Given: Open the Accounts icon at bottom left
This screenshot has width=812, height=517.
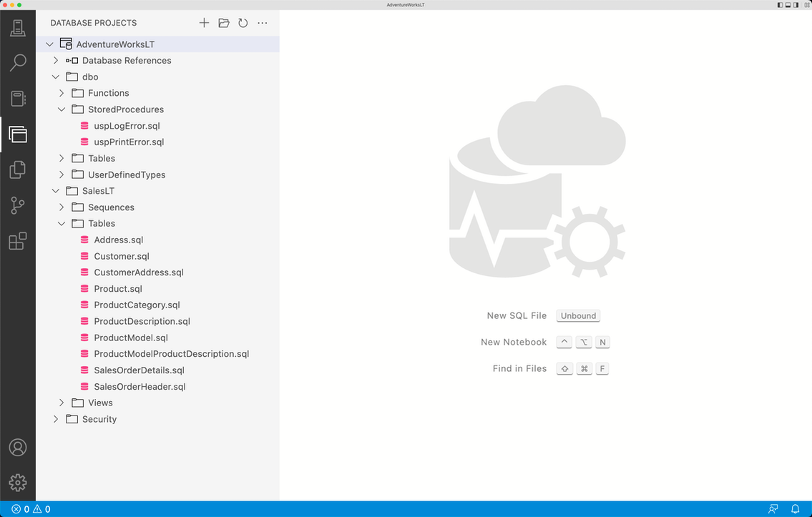Looking at the screenshot, I should click(17, 447).
